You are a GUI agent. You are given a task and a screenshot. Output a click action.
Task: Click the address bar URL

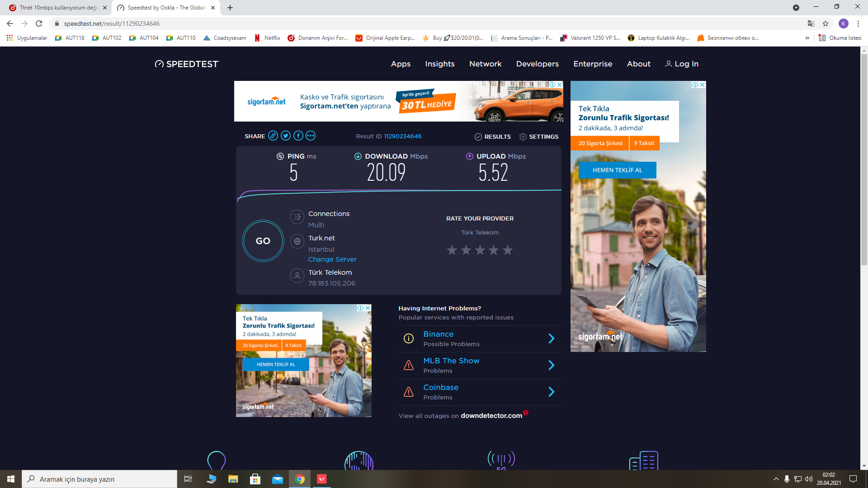click(112, 23)
